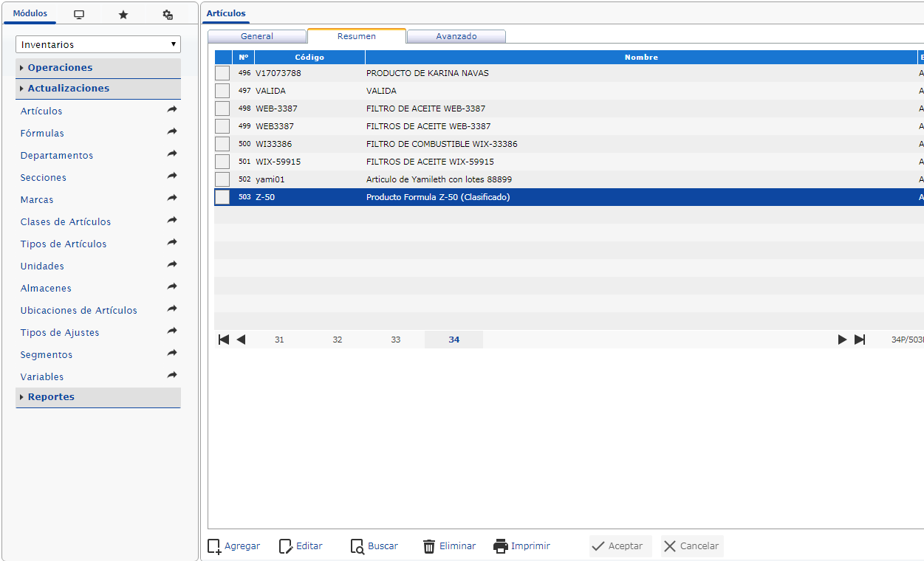Check the box for row 498 WEB-3387
Image resolution: width=924 pixels, height=561 pixels.
tap(222, 109)
